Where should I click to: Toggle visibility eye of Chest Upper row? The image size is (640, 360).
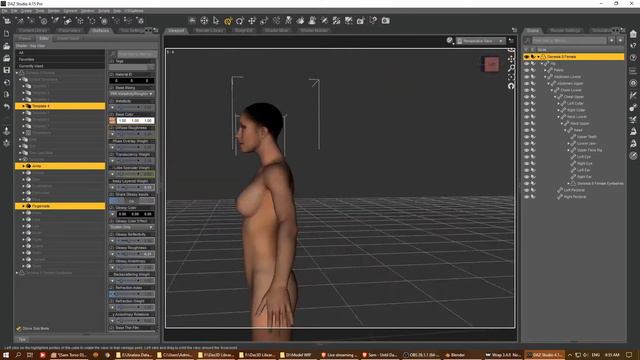[527, 97]
